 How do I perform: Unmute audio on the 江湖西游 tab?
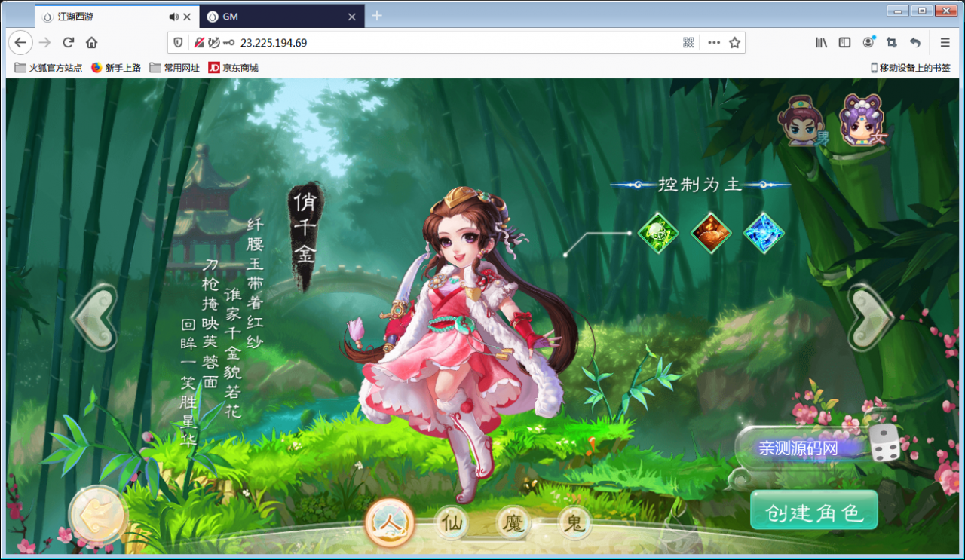tap(174, 15)
